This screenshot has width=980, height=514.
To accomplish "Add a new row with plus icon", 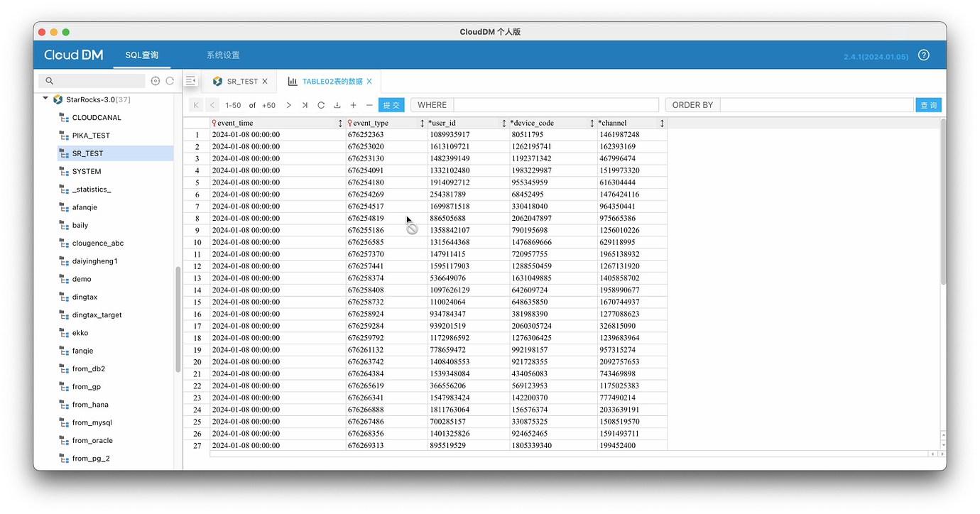I will coord(353,105).
